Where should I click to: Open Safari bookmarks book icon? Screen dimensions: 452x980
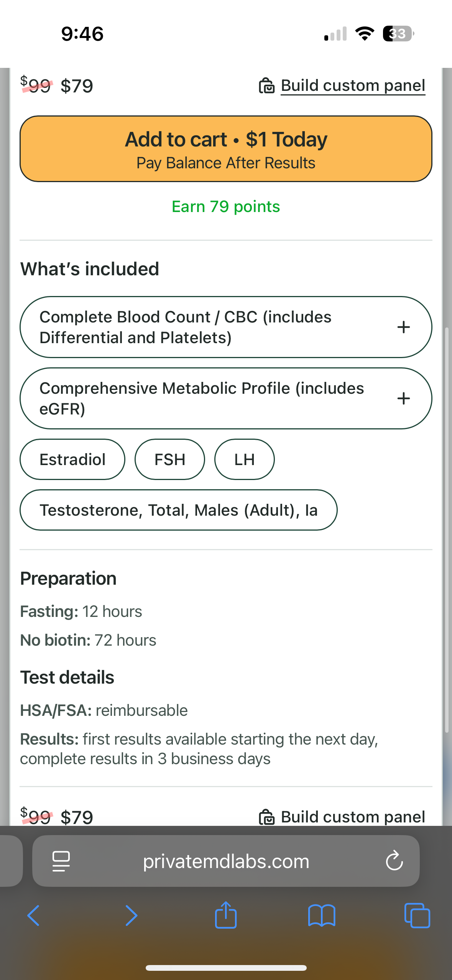(x=322, y=916)
